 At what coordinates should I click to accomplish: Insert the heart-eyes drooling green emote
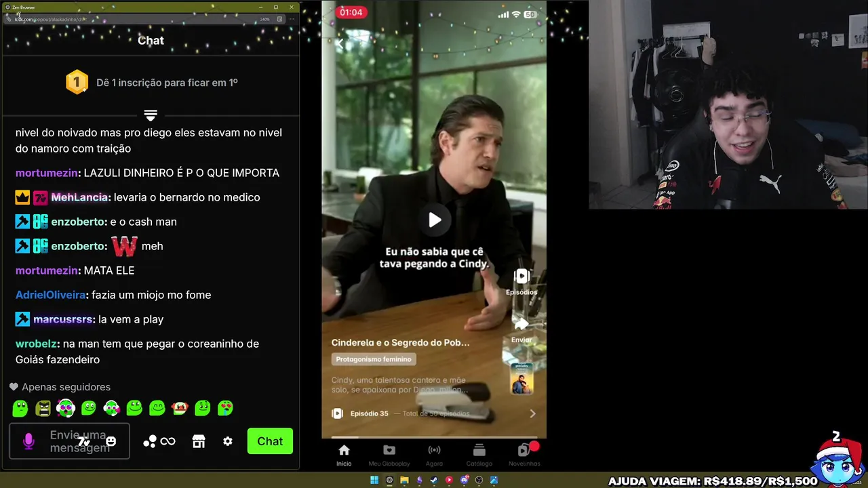click(225, 408)
